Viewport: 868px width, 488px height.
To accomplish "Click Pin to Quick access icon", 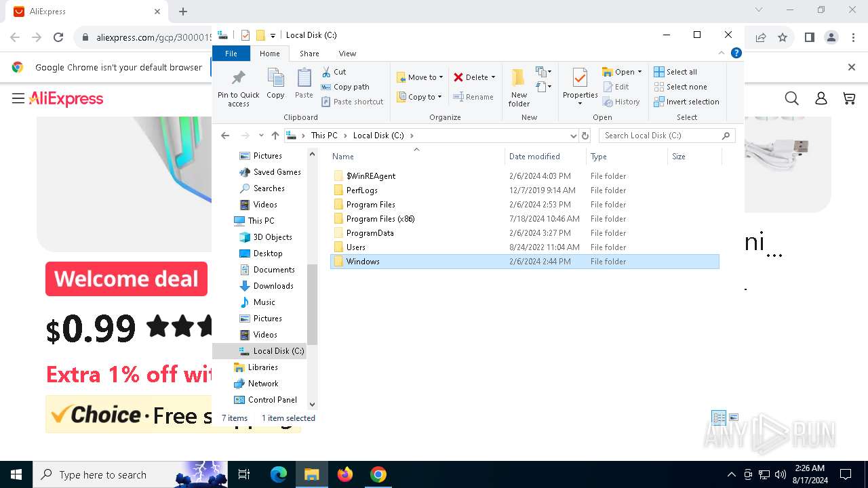I will (238, 87).
